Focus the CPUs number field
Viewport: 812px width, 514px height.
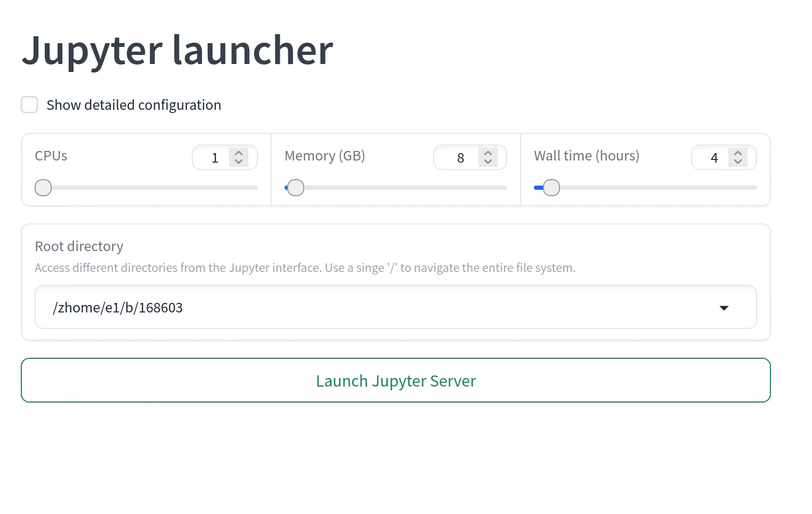click(x=214, y=158)
